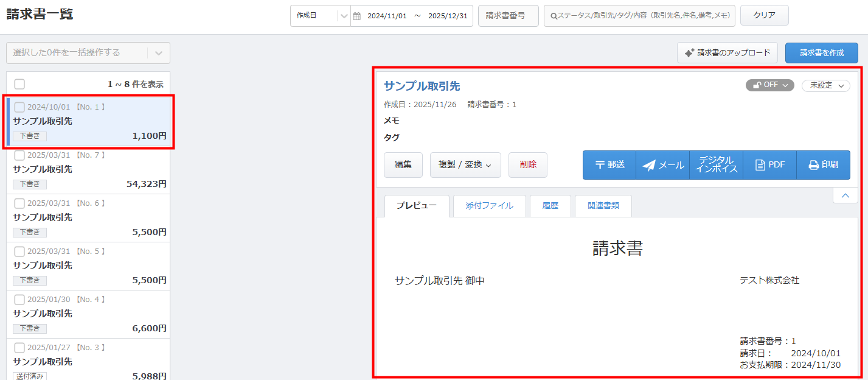Tick the checkbox for invoice No. 7

click(19, 155)
